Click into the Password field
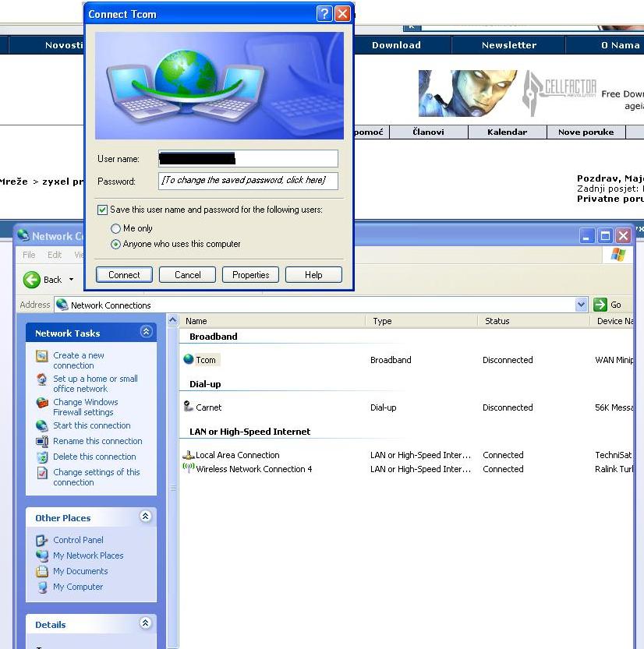 click(248, 181)
